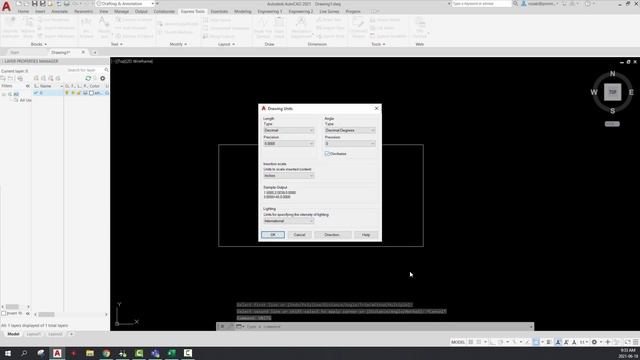This screenshot has height=360, width=640.
Task: Expand the Modify panel flyout
Action: tap(178, 44)
